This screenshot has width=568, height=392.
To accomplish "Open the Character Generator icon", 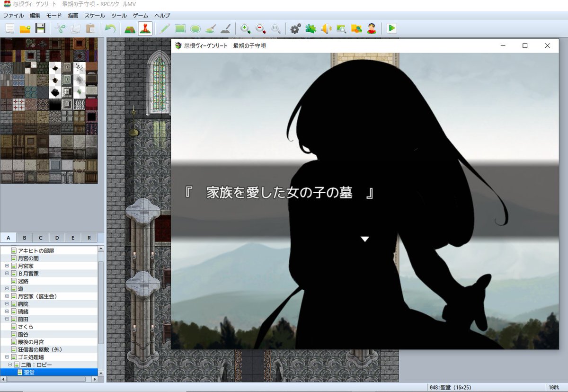I will pos(372,28).
